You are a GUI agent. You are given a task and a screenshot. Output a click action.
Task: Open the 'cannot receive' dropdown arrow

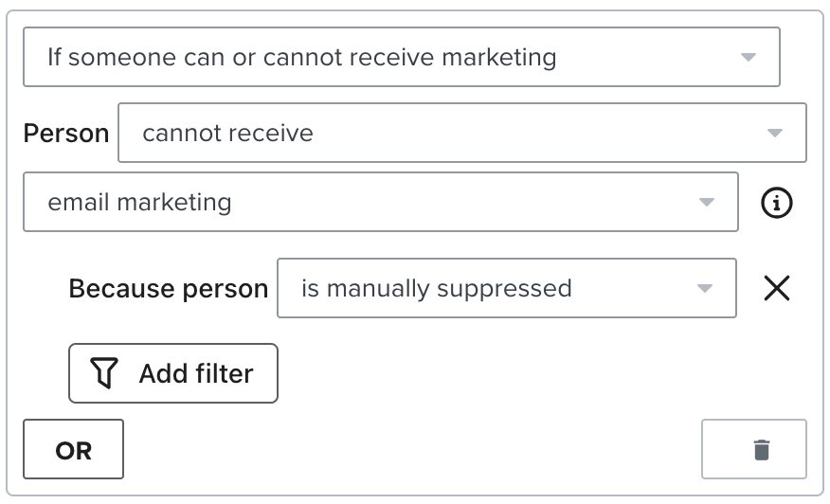[x=774, y=133]
